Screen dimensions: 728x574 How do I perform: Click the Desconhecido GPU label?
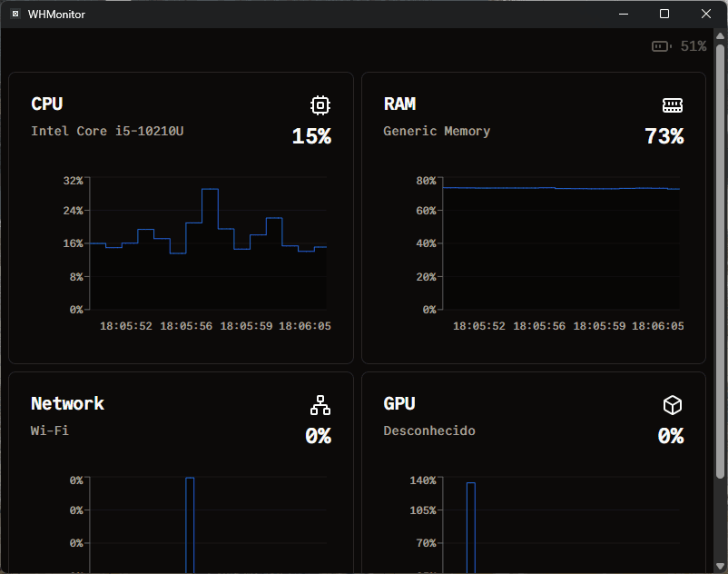point(428,430)
